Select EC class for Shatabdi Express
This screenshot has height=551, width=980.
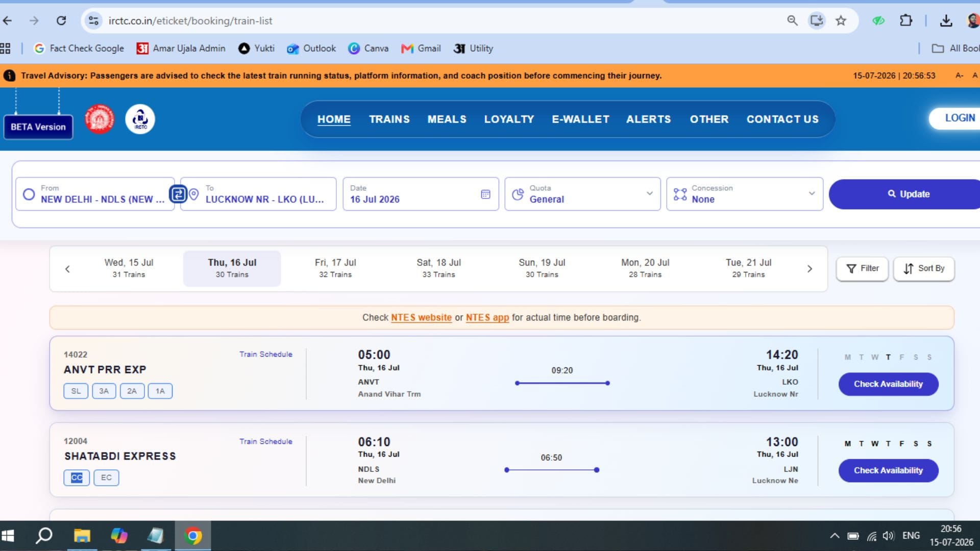(x=106, y=478)
